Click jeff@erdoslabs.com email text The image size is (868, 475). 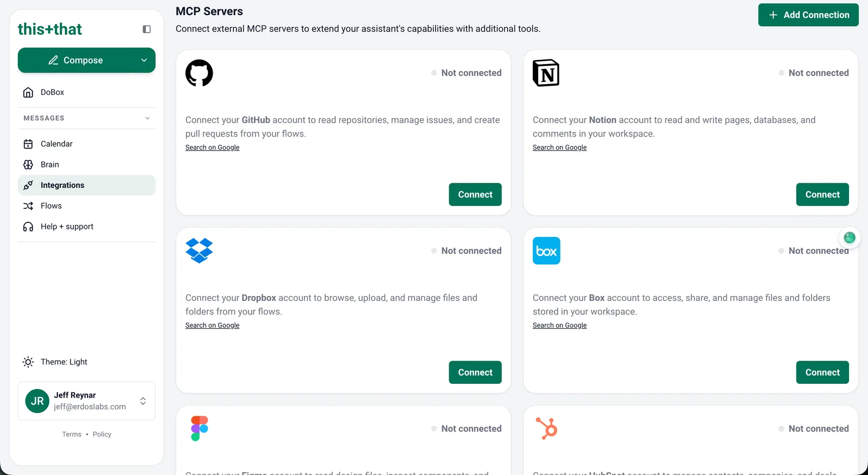(x=90, y=407)
